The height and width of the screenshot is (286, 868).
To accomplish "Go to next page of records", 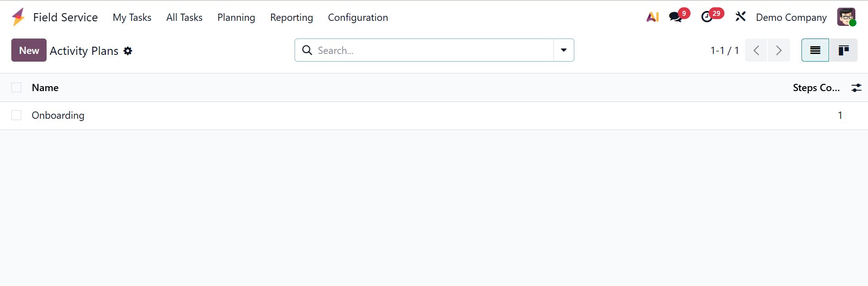I will click(x=778, y=50).
